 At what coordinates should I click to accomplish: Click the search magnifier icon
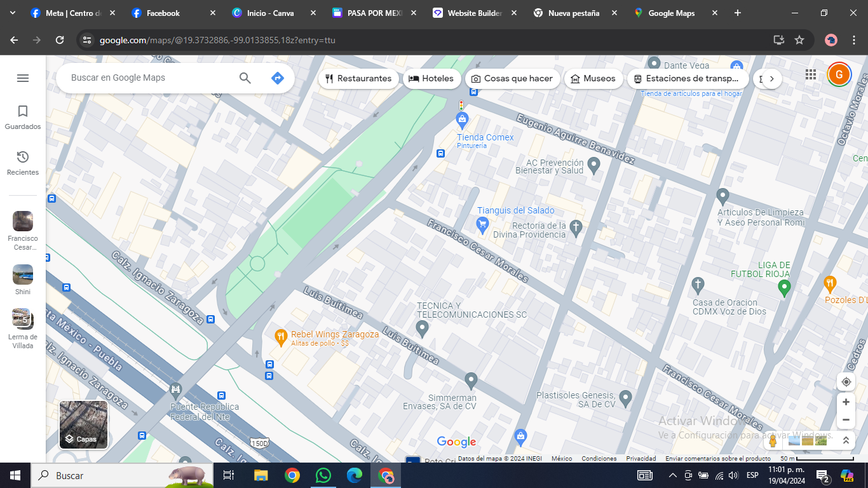coord(245,78)
